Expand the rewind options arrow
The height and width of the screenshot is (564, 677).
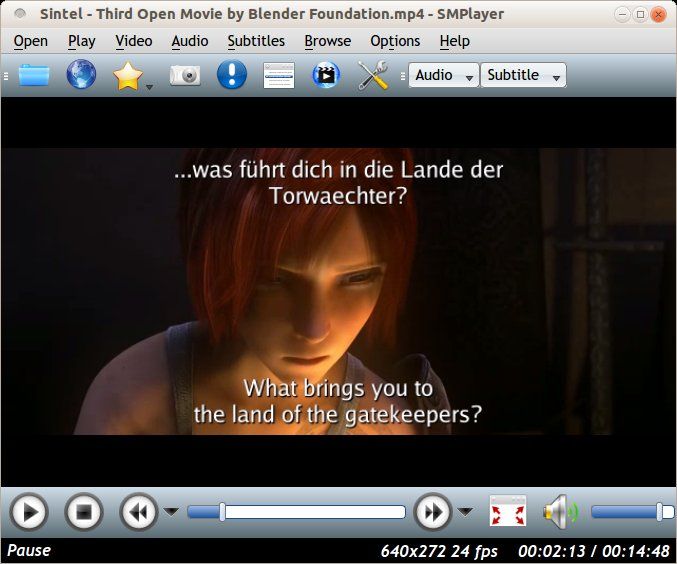pyautogui.click(x=171, y=512)
